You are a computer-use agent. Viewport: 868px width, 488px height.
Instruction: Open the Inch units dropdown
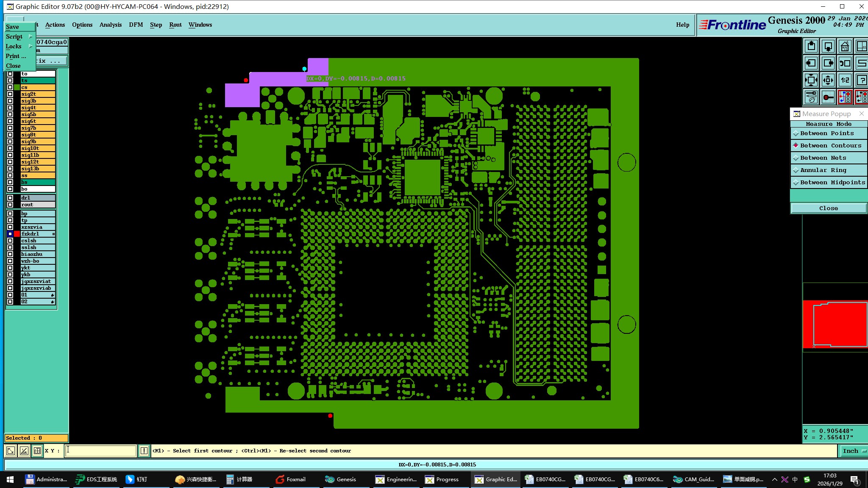[x=853, y=451]
